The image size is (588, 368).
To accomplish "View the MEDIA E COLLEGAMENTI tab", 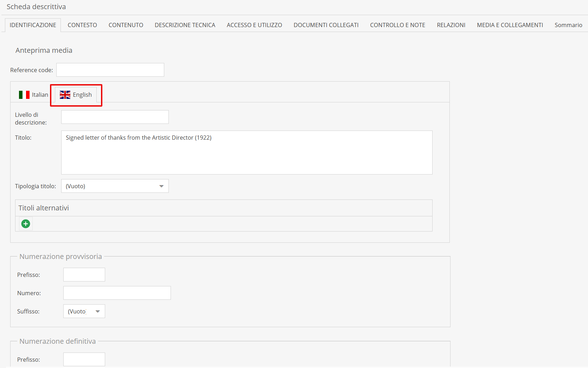I will pos(510,25).
